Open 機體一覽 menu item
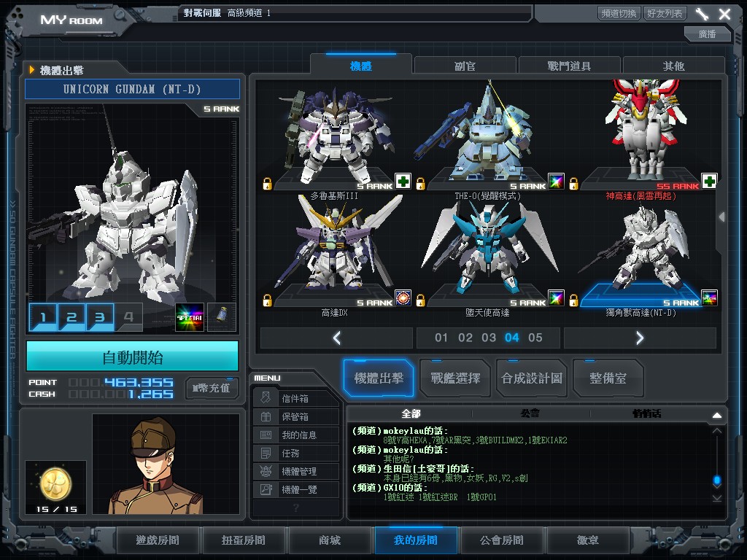Image resolution: width=747 pixels, height=560 pixels. [x=296, y=489]
